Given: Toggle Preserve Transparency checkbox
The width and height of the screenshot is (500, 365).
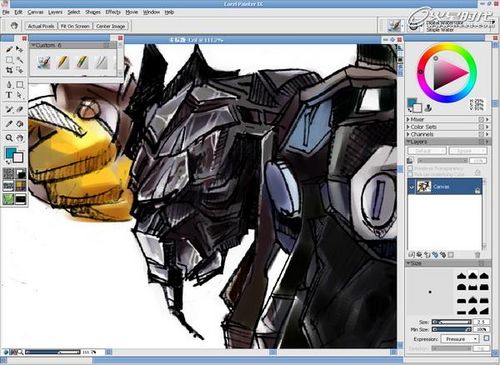Looking at the screenshot, I should [x=410, y=168].
